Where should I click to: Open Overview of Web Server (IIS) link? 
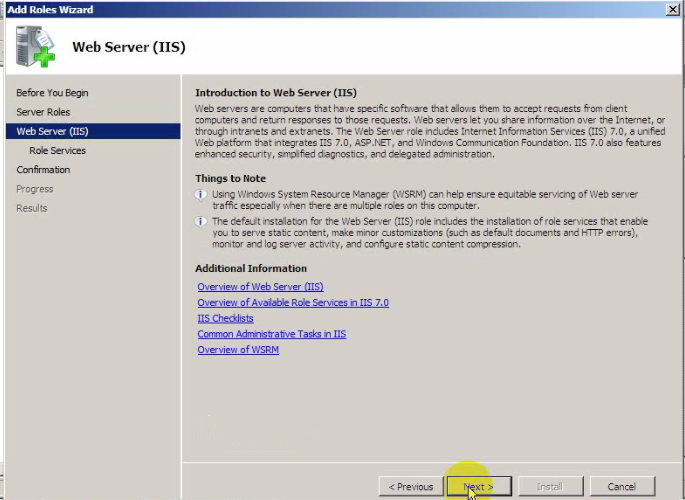260,286
